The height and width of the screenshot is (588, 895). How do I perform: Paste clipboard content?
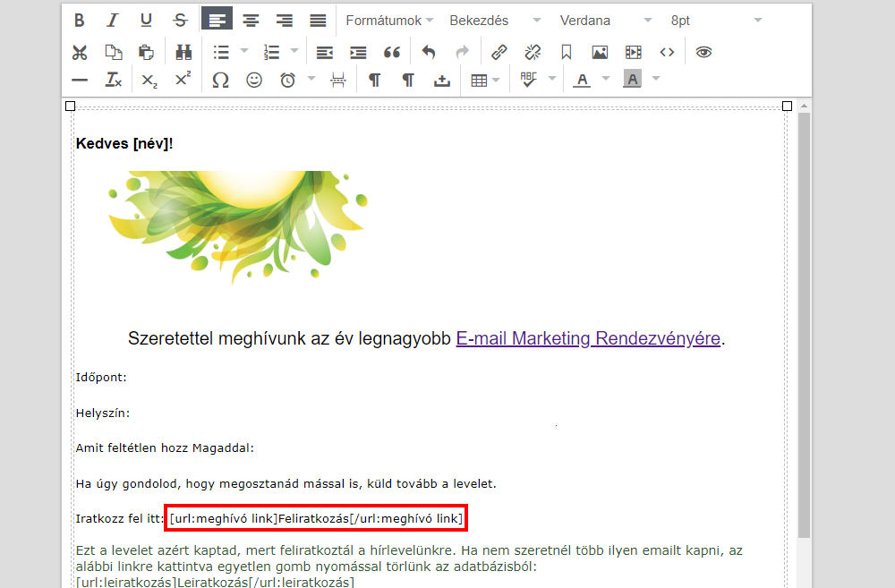[146, 53]
